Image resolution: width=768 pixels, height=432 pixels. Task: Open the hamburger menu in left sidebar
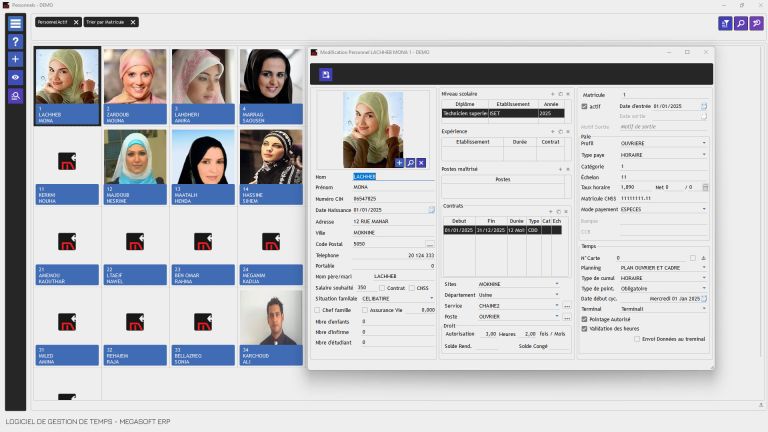(15, 24)
